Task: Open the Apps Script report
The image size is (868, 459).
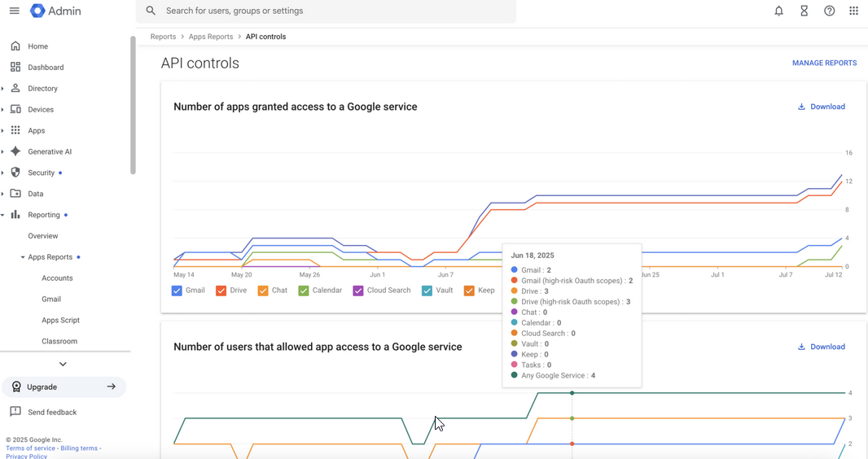Action: coord(61,320)
